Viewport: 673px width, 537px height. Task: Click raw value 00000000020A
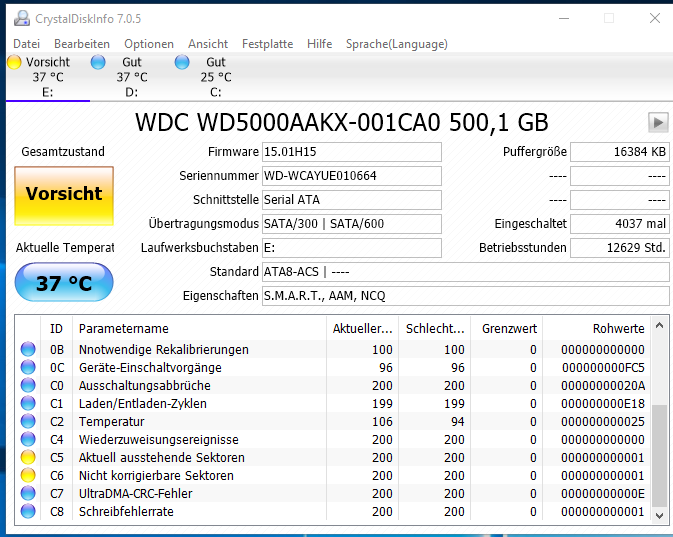603,386
